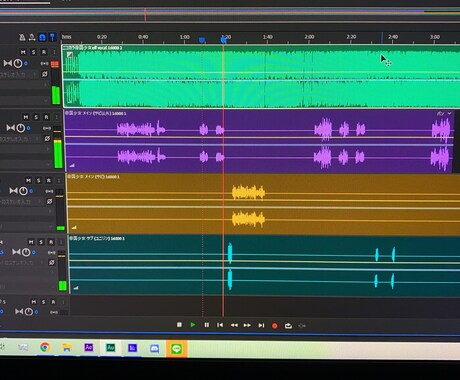The height and width of the screenshot is (380, 460).
Task: Click the blue marker pin icon beside snapping
Action: pos(52,37)
